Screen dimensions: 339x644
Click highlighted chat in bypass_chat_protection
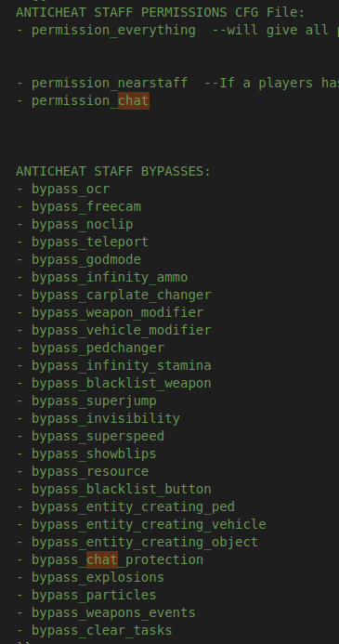(x=102, y=559)
